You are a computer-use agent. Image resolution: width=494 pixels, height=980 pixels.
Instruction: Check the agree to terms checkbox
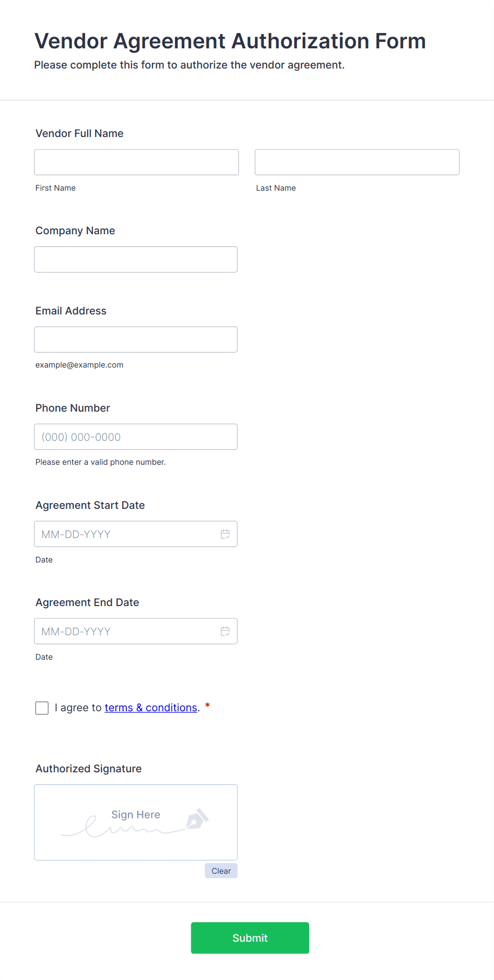pyautogui.click(x=42, y=708)
